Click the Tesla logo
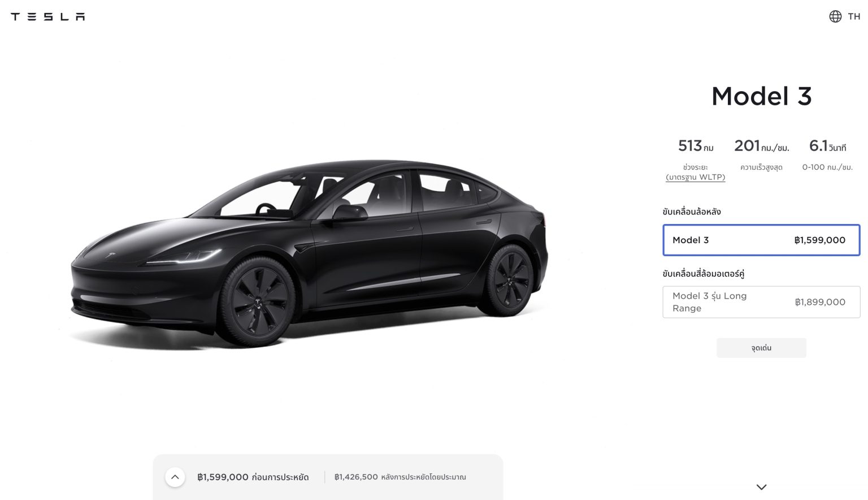The width and height of the screenshot is (868, 500). pos(48,17)
